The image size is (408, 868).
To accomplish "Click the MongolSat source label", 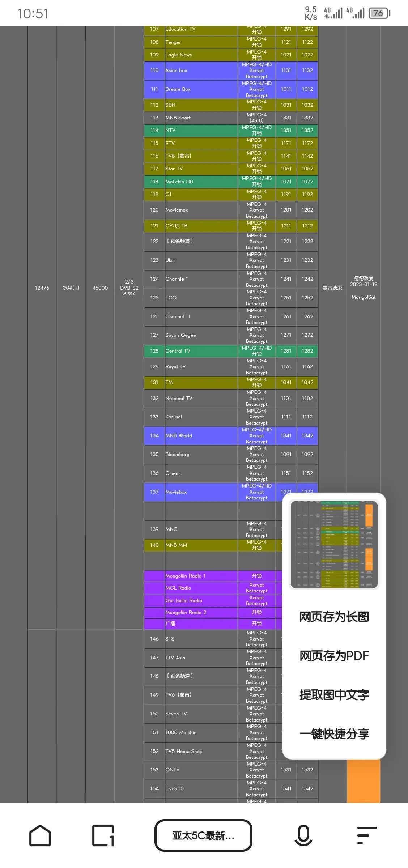I will pos(364,297).
